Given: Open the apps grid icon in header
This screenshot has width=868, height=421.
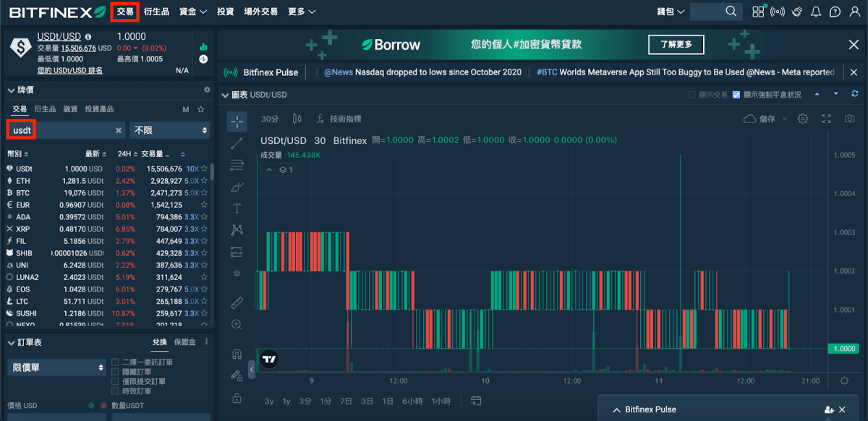Looking at the screenshot, I should point(758,12).
